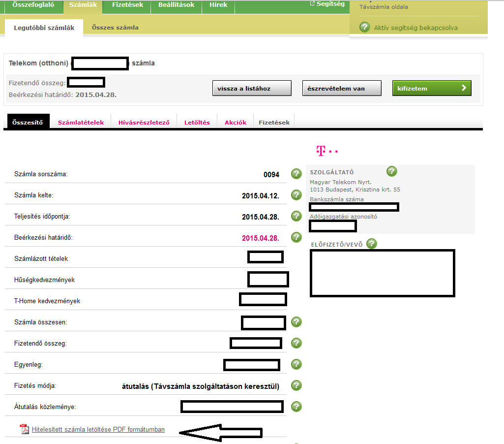This screenshot has width=504, height=444.
Task: Open the Akciók tab
Action: click(235, 123)
